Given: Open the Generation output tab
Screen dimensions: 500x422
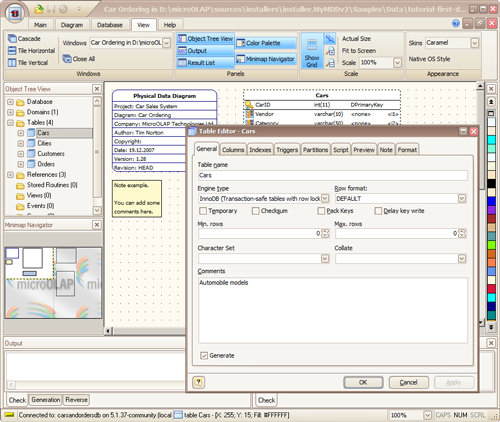Looking at the screenshot, I should [x=46, y=400].
